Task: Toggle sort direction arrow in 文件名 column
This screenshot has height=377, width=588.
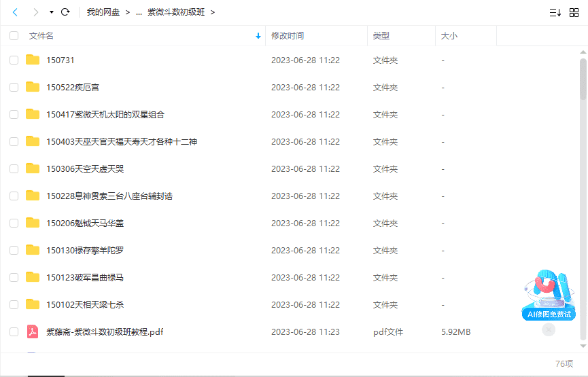Action: coord(258,36)
